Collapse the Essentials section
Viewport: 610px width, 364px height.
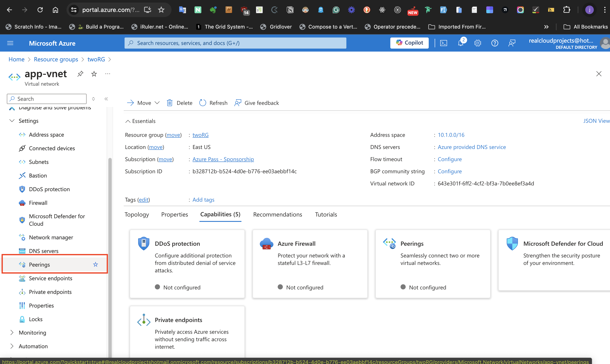(x=128, y=121)
